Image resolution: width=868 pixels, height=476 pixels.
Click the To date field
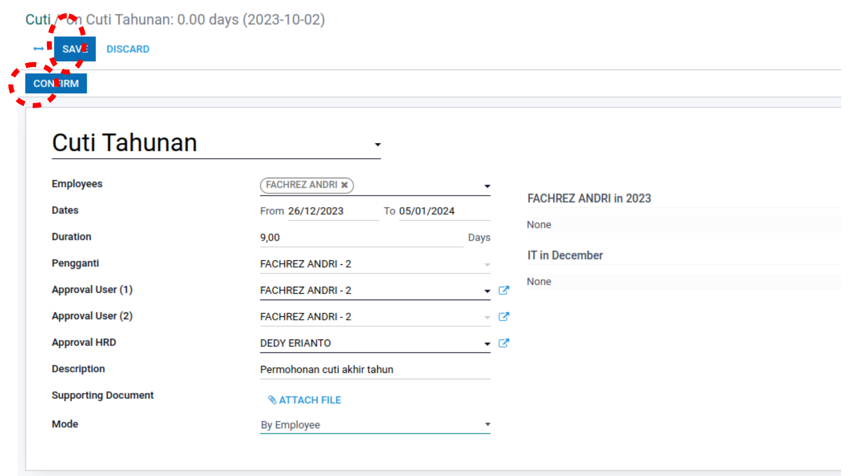[x=443, y=211]
